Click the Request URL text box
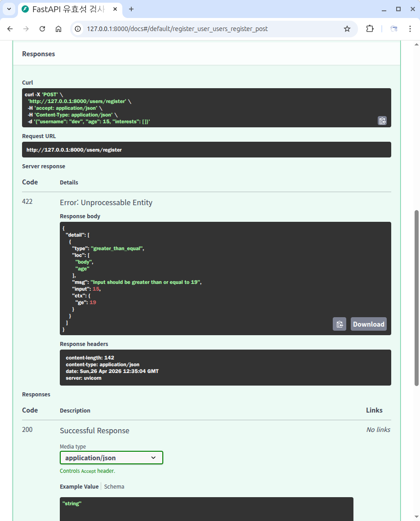The width and height of the screenshot is (420, 521). tap(206, 150)
